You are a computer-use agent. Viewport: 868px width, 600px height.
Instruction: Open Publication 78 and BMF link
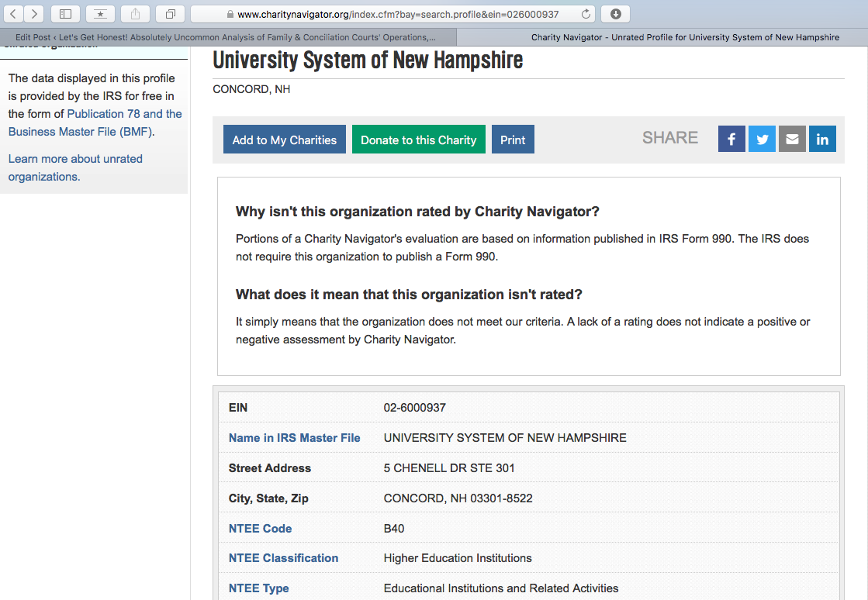click(x=124, y=114)
